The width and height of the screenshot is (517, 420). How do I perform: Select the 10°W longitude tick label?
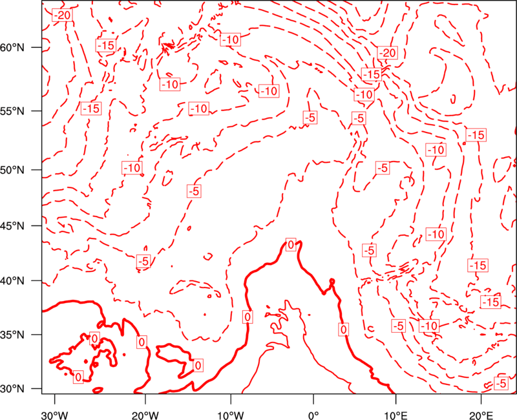click(x=230, y=415)
